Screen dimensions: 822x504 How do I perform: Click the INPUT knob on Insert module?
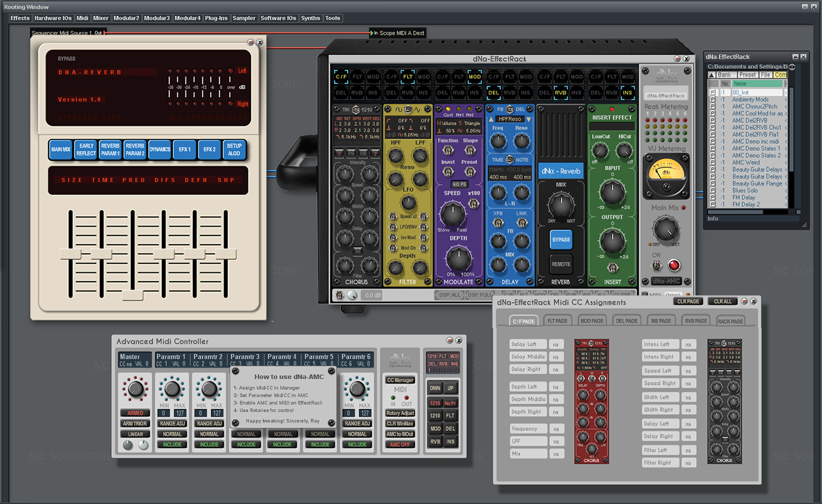[611, 193]
